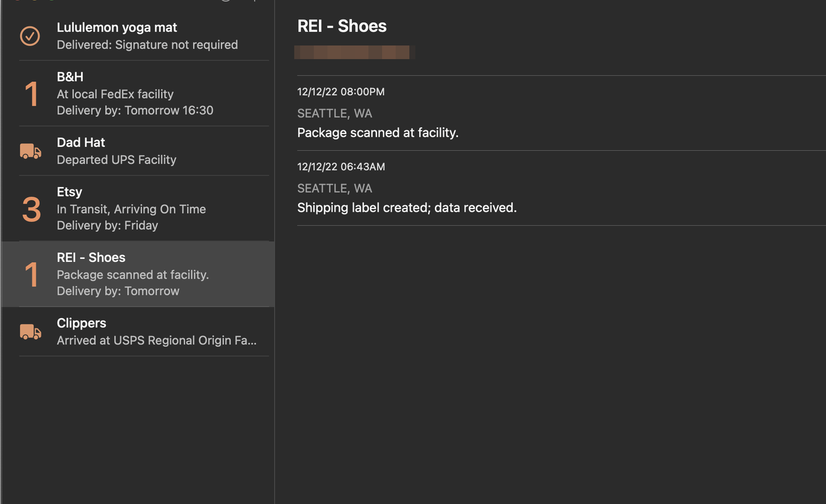This screenshot has width=826, height=504.
Task: Click 'At local FedEx facility' status
Action: pyautogui.click(x=115, y=94)
